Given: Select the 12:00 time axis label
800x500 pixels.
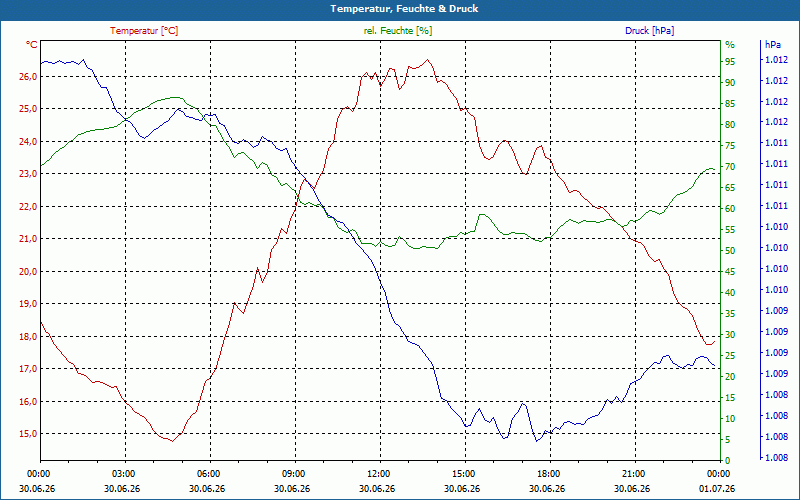Looking at the screenshot, I should 377,473.
